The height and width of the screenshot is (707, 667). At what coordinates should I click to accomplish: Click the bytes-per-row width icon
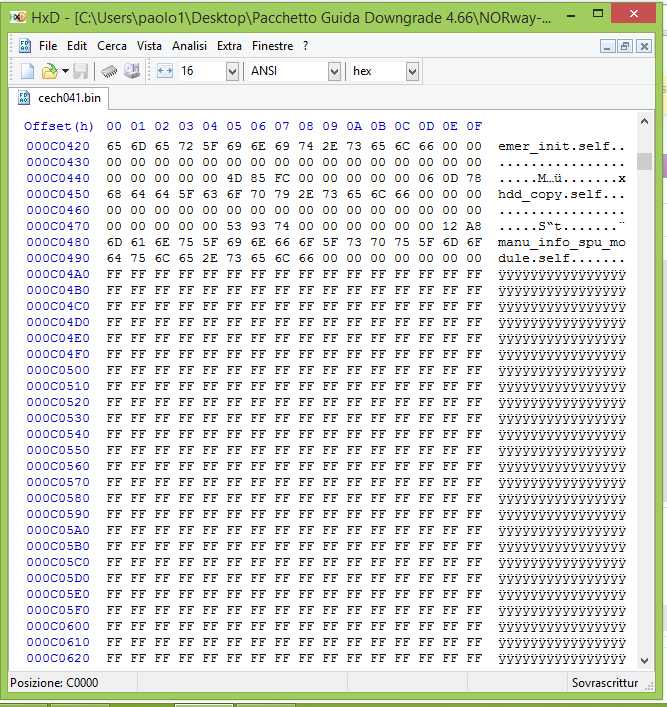tap(165, 71)
